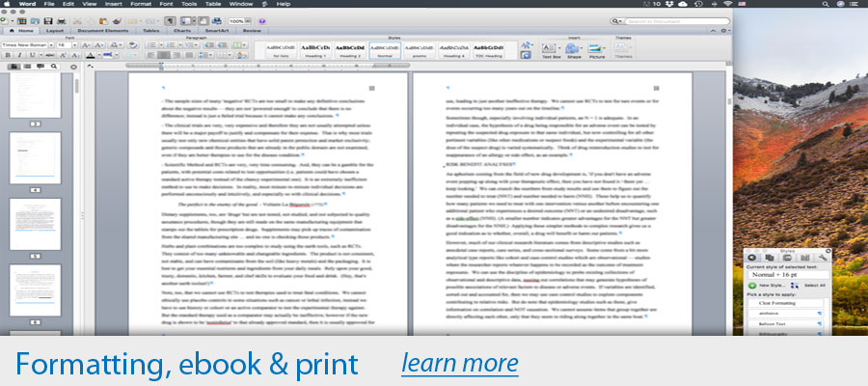
Task: Collapse the ribbon with up chevron
Action: tap(713, 31)
